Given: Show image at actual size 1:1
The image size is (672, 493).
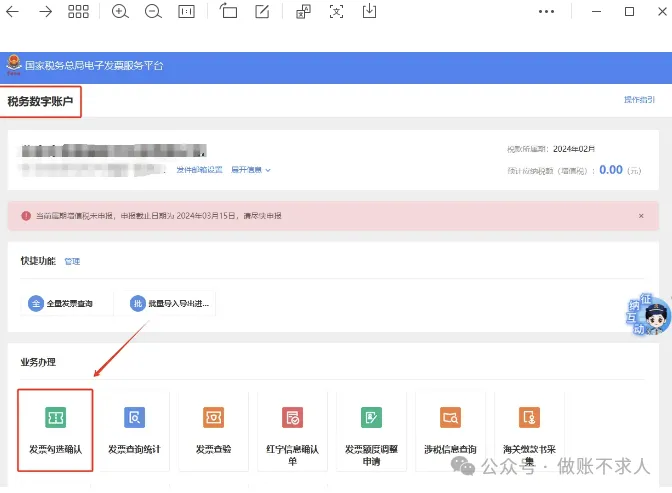Looking at the screenshot, I should click(x=186, y=12).
